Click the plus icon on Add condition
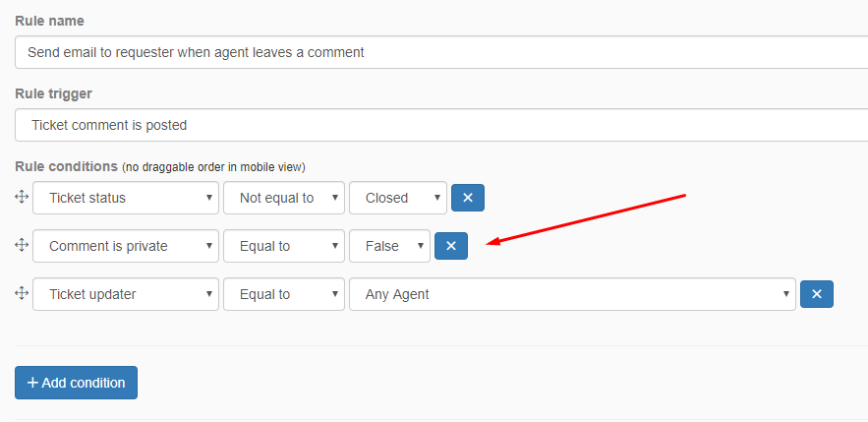868x422 pixels. tap(32, 383)
